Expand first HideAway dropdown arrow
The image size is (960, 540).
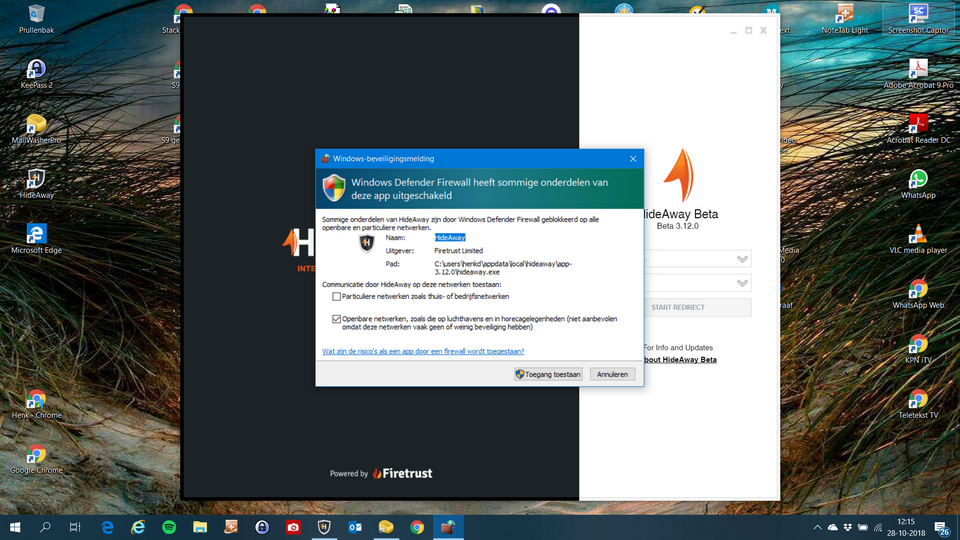point(742,259)
